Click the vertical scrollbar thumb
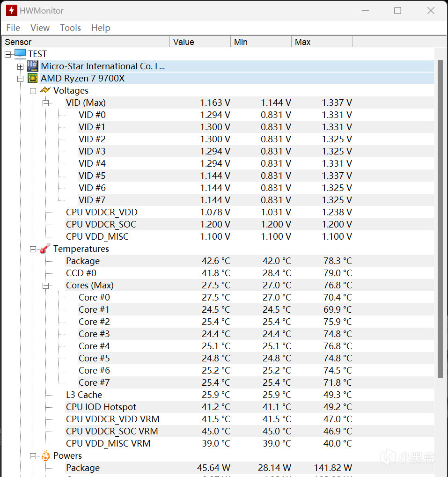Image resolution: width=448 pixels, height=477 pixels. (440, 219)
